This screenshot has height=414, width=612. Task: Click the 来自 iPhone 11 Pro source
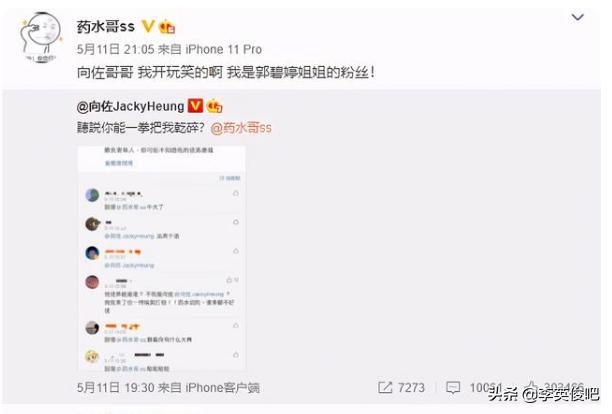210,49
